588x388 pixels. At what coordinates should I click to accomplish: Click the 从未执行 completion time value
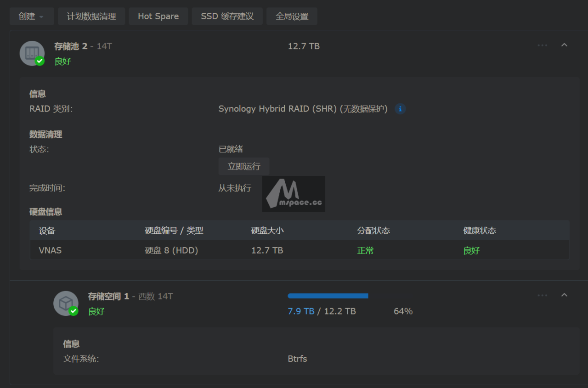tap(235, 188)
